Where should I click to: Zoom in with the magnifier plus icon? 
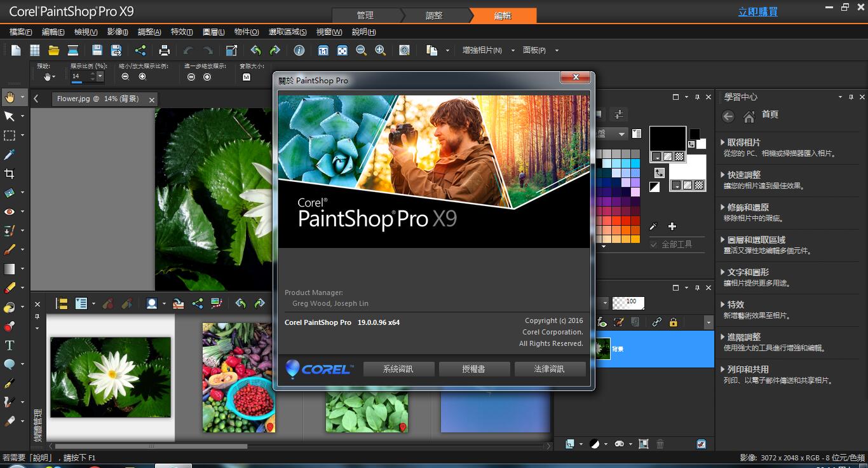point(381,50)
